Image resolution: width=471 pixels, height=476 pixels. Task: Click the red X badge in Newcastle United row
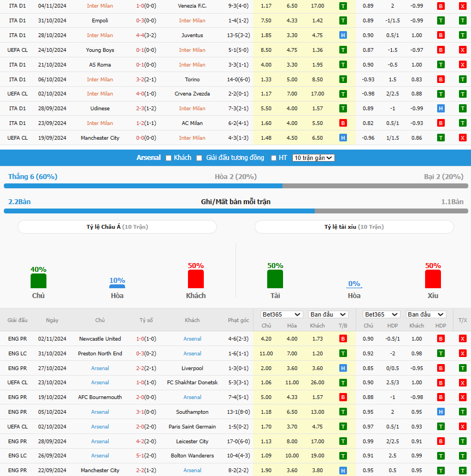pos(462,339)
